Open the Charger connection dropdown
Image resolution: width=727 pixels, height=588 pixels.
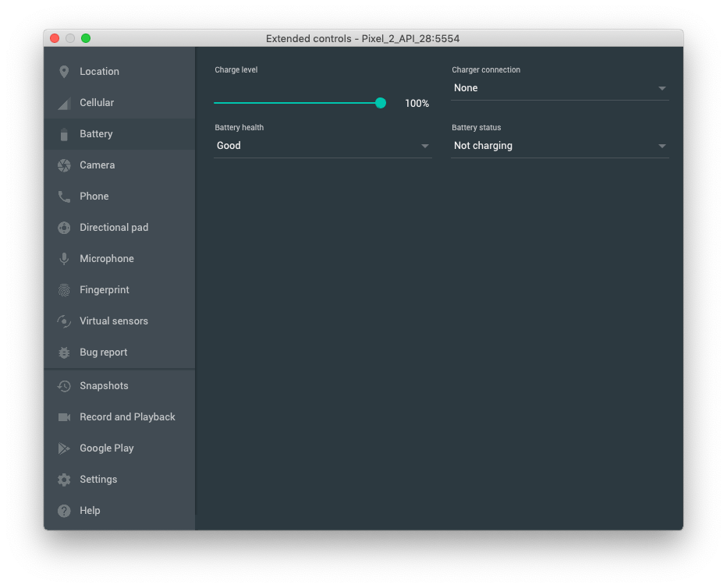[559, 88]
